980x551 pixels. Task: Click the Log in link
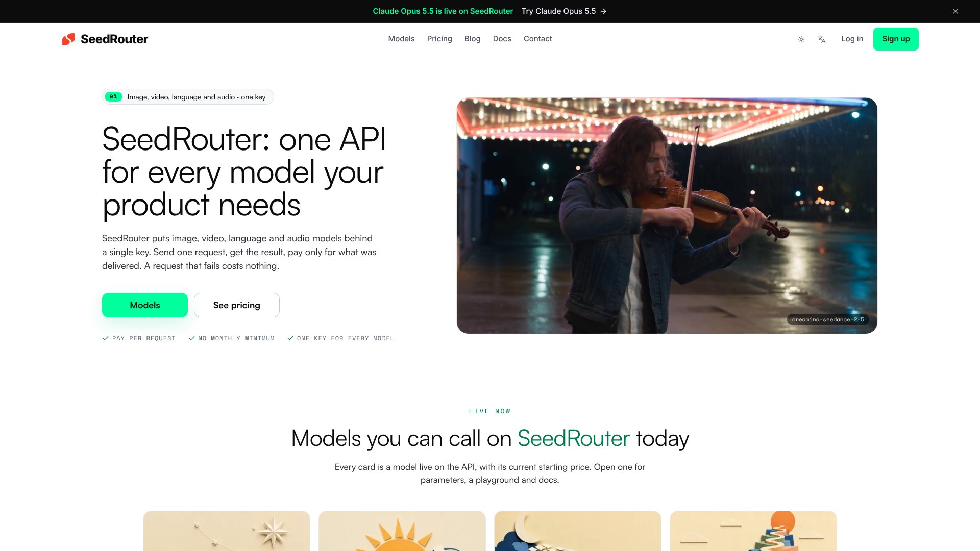click(x=852, y=39)
